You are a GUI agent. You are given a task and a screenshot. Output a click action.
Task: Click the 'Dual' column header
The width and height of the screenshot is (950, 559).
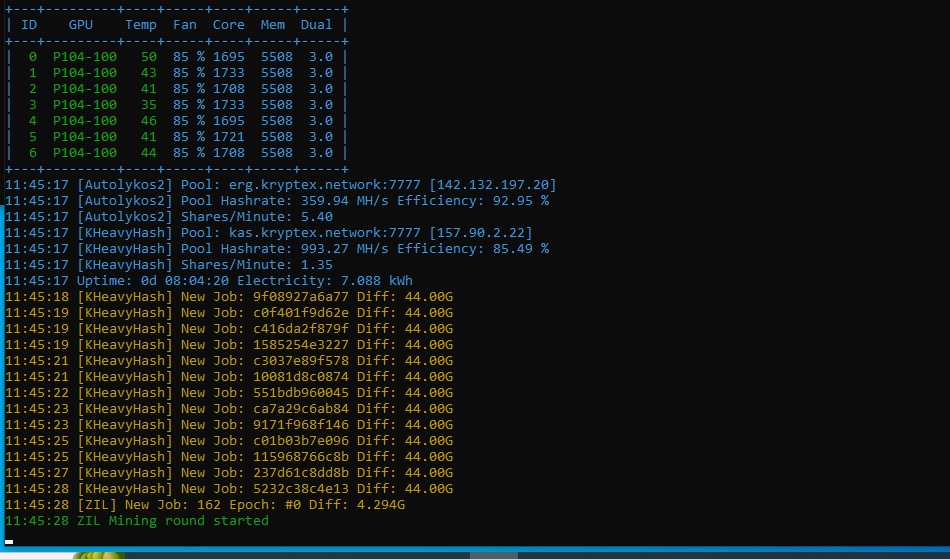point(316,25)
